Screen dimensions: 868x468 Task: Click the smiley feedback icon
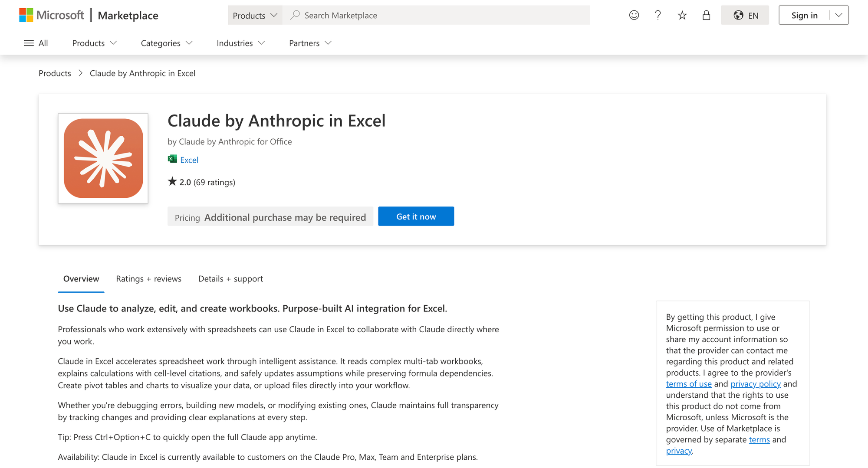634,15
